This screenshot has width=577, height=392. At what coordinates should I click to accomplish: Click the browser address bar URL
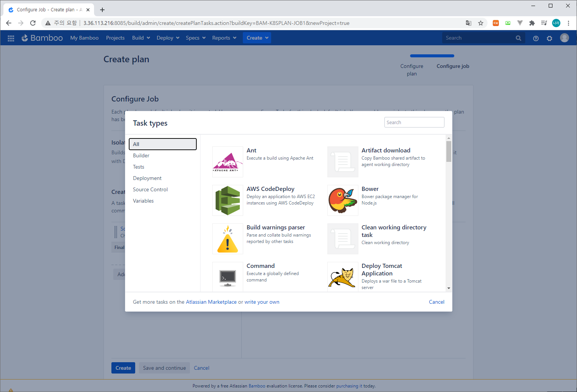tap(216, 23)
